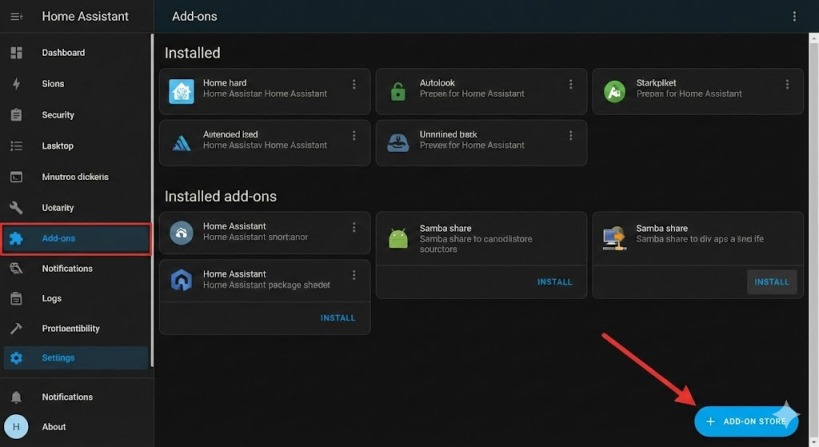The height and width of the screenshot is (447, 819).
Task: Open overflow menu on Starkplket card
Action: (788, 85)
